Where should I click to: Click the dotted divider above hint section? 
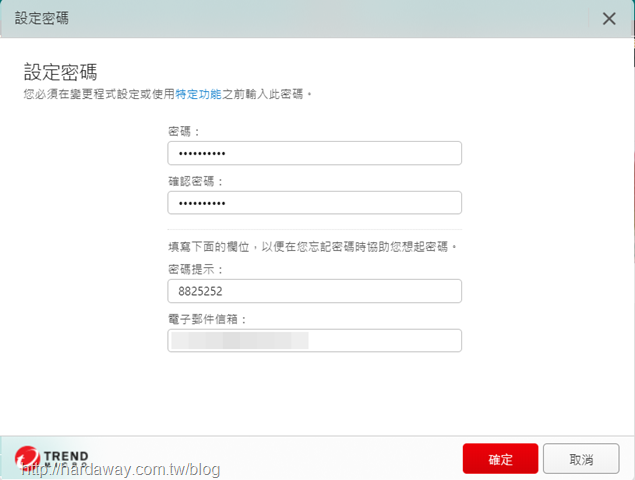pyautogui.click(x=315, y=229)
